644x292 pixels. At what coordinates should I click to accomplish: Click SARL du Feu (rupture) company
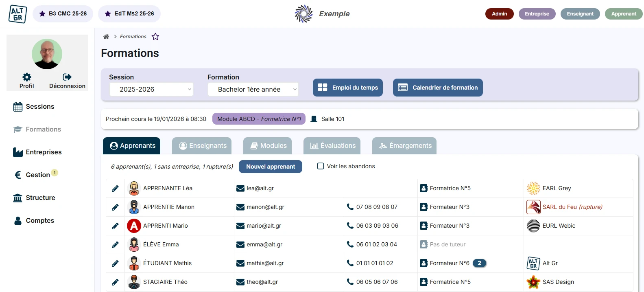(572, 207)
